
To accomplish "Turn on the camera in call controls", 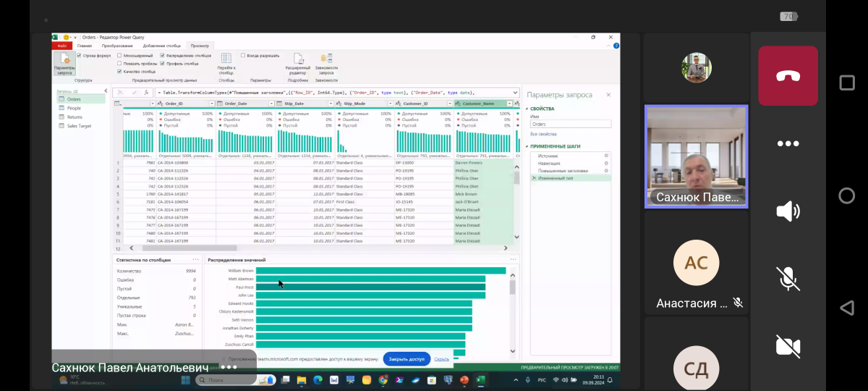I will pyautogui.click(x=788, y=346).
